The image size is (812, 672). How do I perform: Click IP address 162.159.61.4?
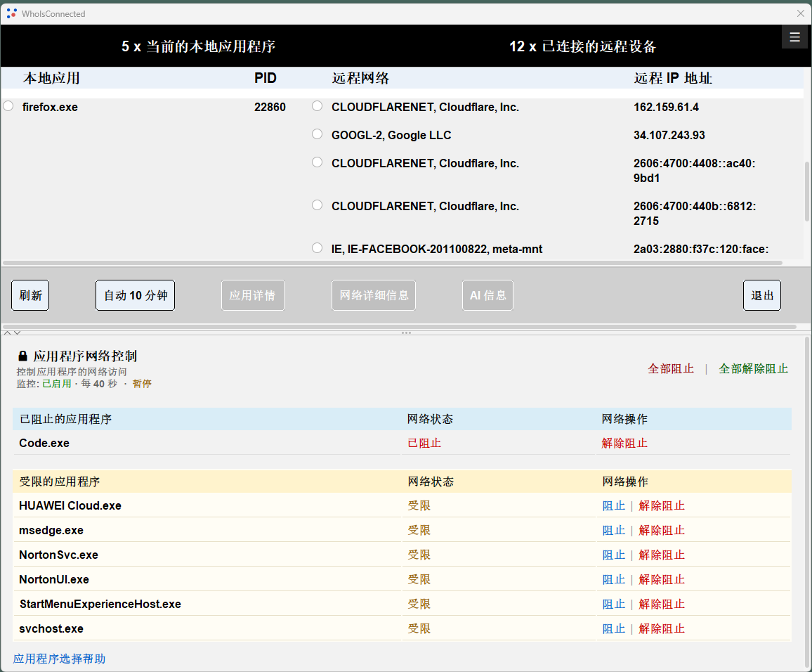[666, 108]
